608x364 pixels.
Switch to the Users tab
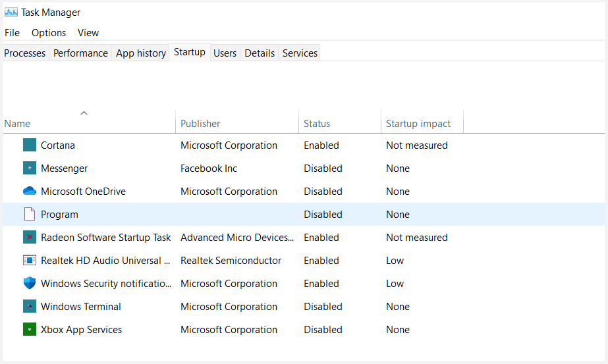pyautogui.click(x=225, y=53)
